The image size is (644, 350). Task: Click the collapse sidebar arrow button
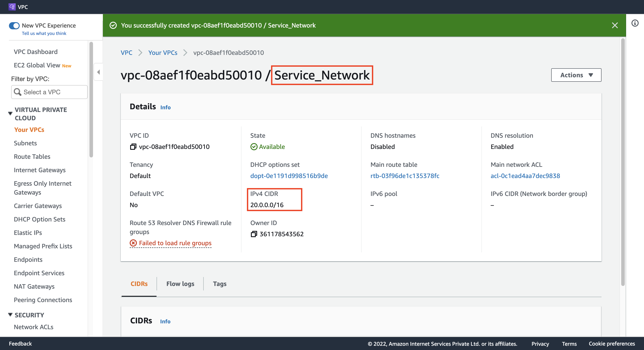(x=98, y=72)
